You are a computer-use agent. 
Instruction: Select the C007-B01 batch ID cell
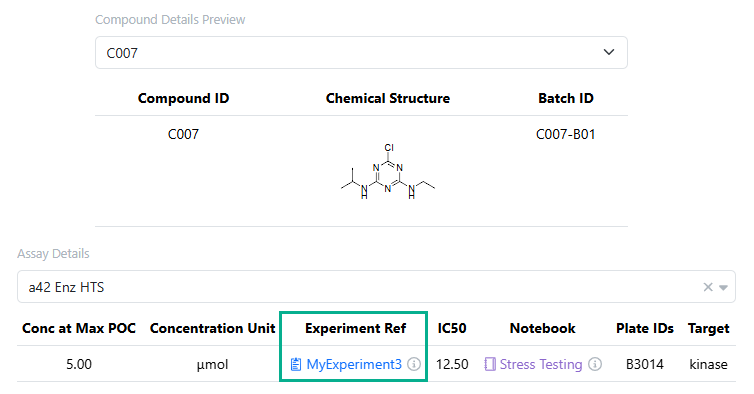566,134
